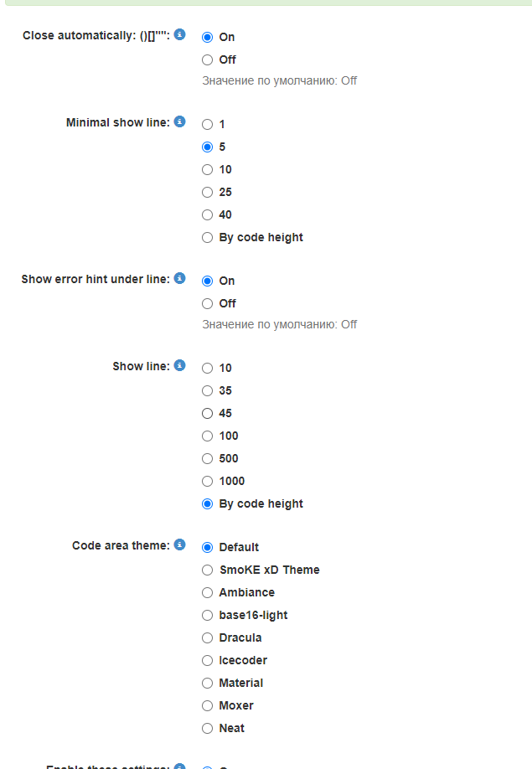This screenshot has width=532, height=769.
Task: Pick the Material code theme
Action: pyautogui.click(x=208, y=683)
